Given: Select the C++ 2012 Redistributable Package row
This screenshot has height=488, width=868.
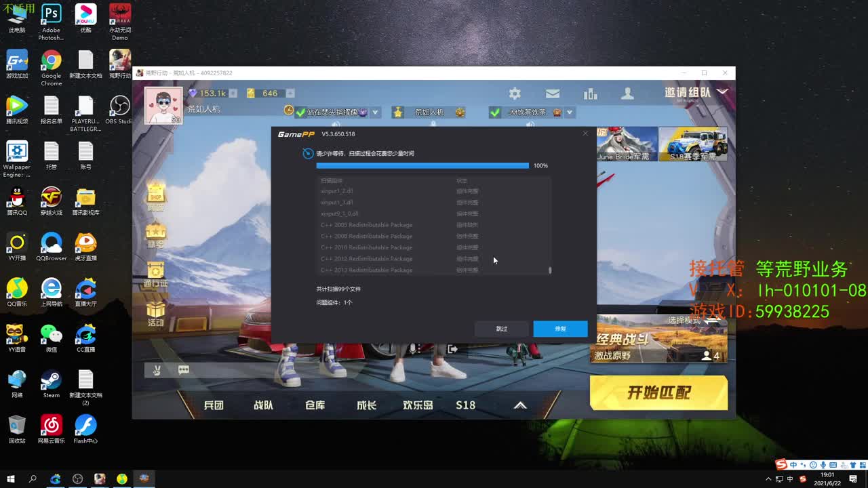Looking at the screenshot, I should [x=434, y=259].
